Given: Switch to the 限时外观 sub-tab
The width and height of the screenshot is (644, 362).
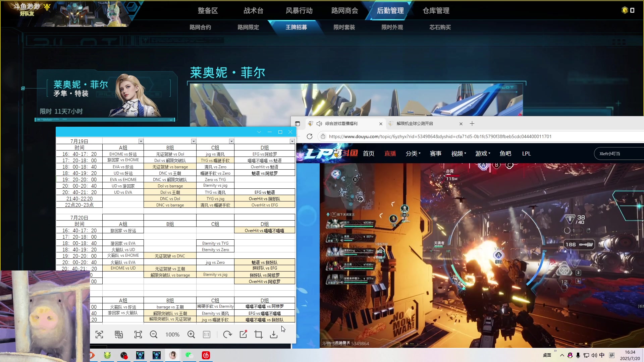Looking at the screenshot, I should (x=392, y=27).
